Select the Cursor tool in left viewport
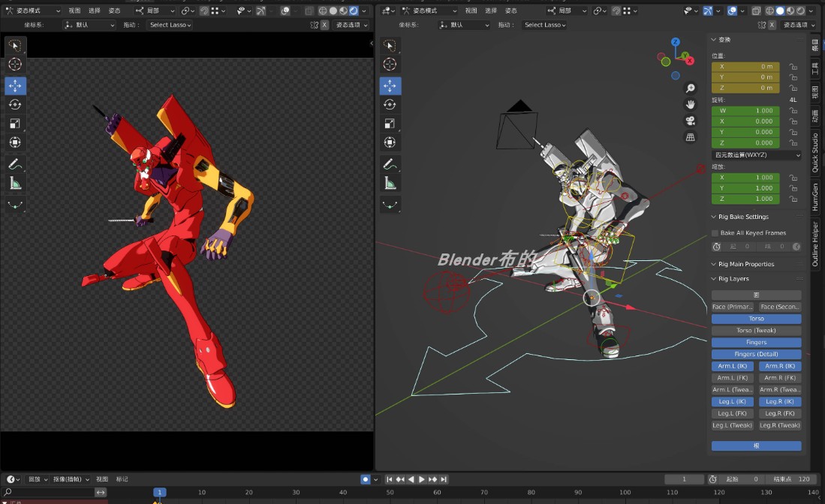 (x=15, y=64)
